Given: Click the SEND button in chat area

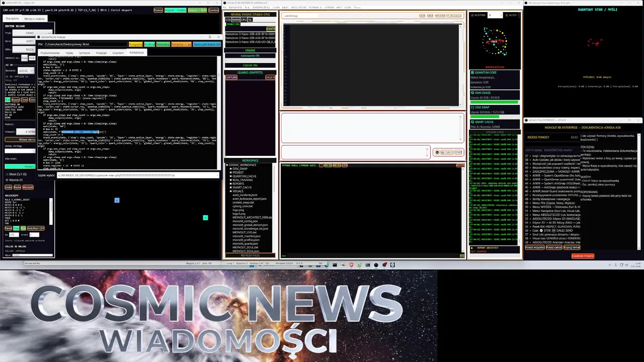Looking at the screenshot, I should pos(458,152).
